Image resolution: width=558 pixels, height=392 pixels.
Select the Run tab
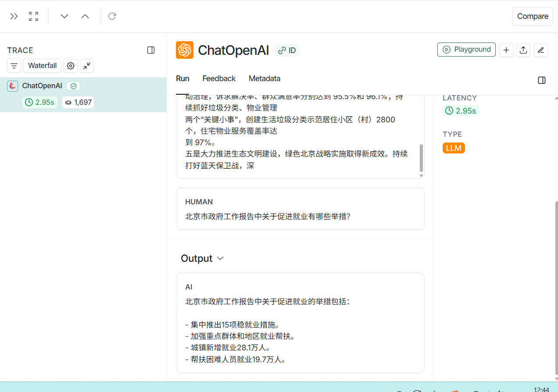[x=182, y=78]
